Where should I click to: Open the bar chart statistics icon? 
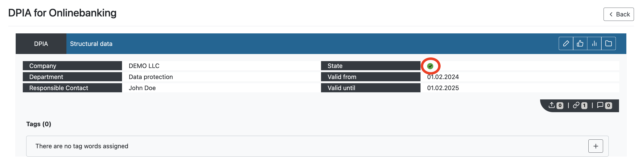tap(594, 43)
